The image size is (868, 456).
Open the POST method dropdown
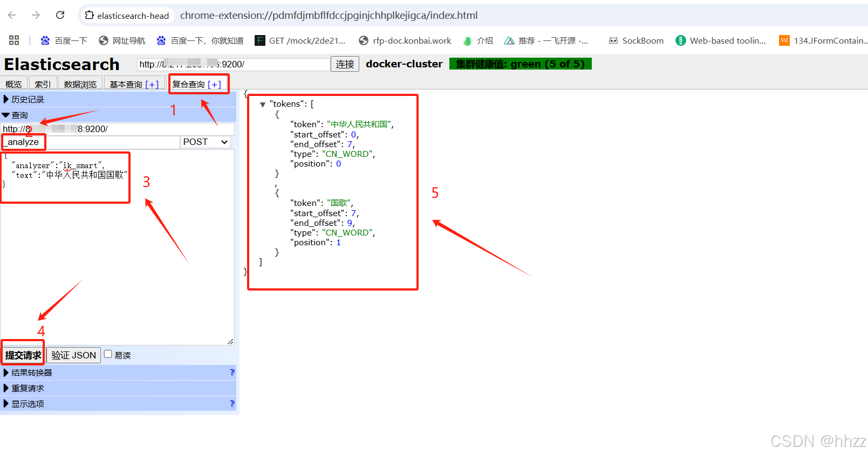[206, 142]
